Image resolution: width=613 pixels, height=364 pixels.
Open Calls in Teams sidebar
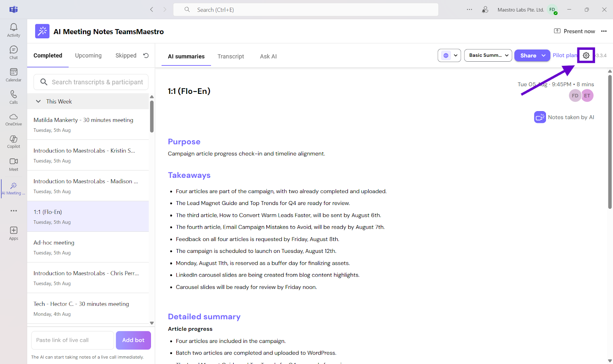coord(13,97)
